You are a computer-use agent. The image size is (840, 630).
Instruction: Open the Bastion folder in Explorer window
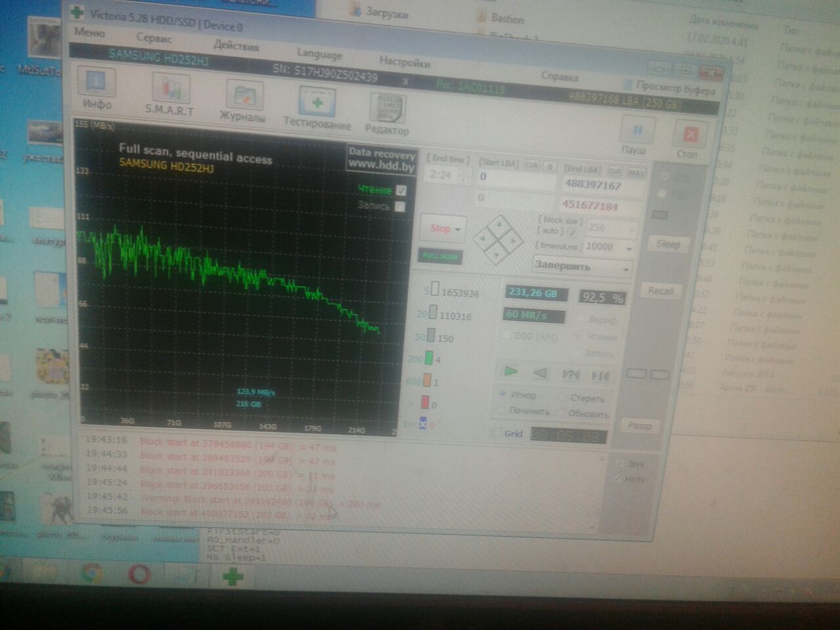(501, 17)
